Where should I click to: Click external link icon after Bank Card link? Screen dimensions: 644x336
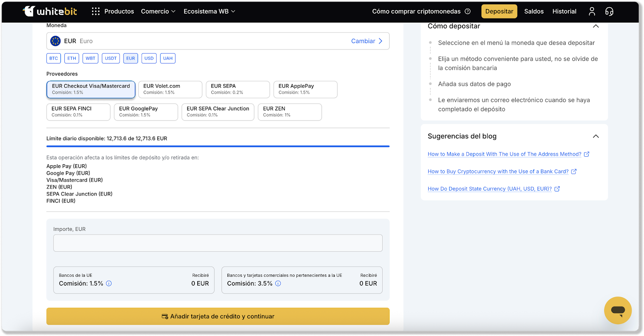pyautogui.click(x=574, y=172)
